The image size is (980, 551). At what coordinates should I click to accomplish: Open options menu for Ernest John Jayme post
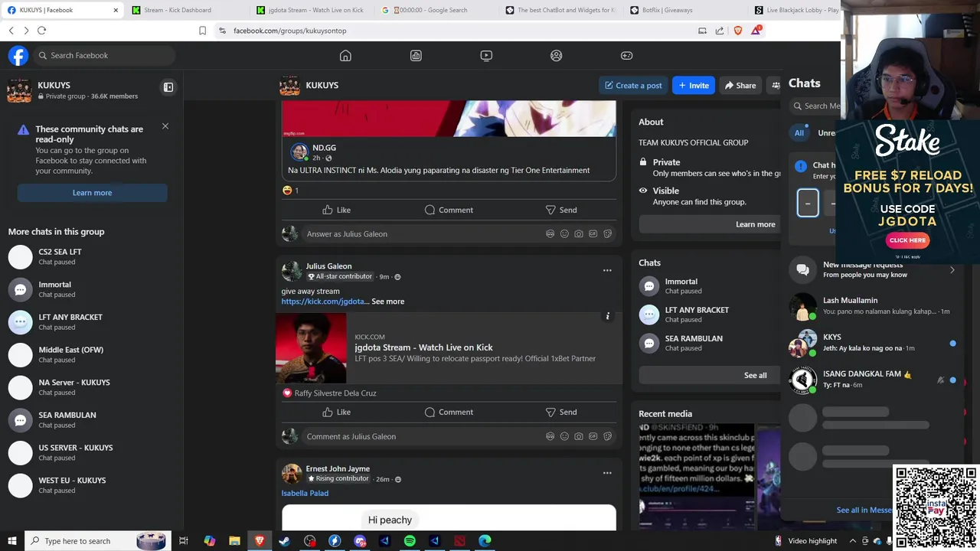607,473
